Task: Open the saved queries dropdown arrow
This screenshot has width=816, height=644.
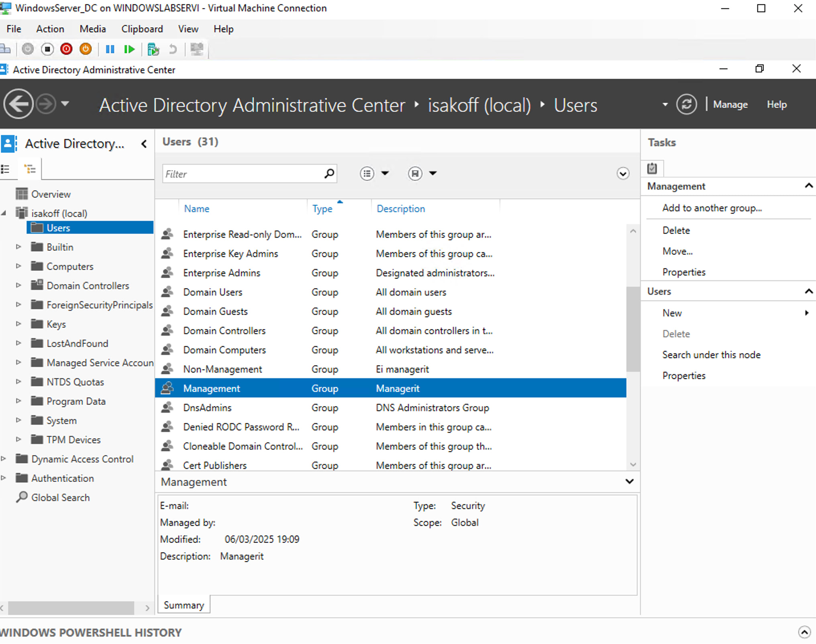Action: tap(432, 173)
